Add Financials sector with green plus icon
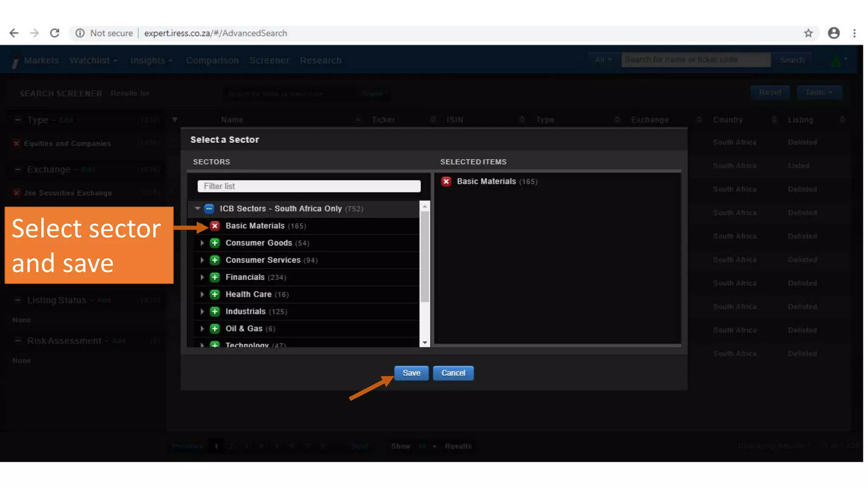Viewport: 868px width, 488px height. point(215,277)
